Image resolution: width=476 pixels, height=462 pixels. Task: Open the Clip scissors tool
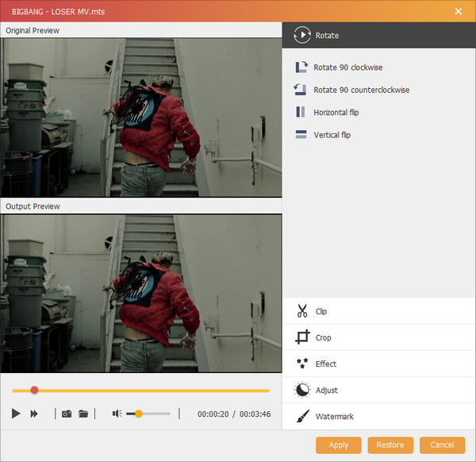302,311
